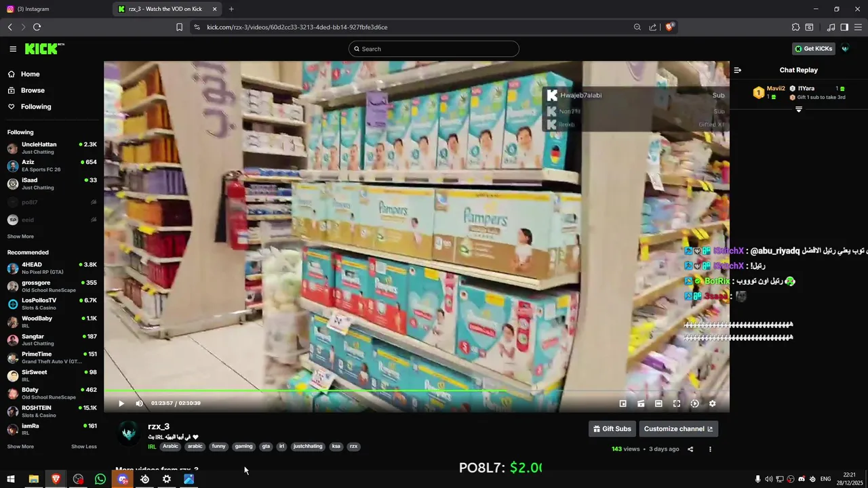Open the Brave main menu

pyautogui.click(x=858, y=27)
